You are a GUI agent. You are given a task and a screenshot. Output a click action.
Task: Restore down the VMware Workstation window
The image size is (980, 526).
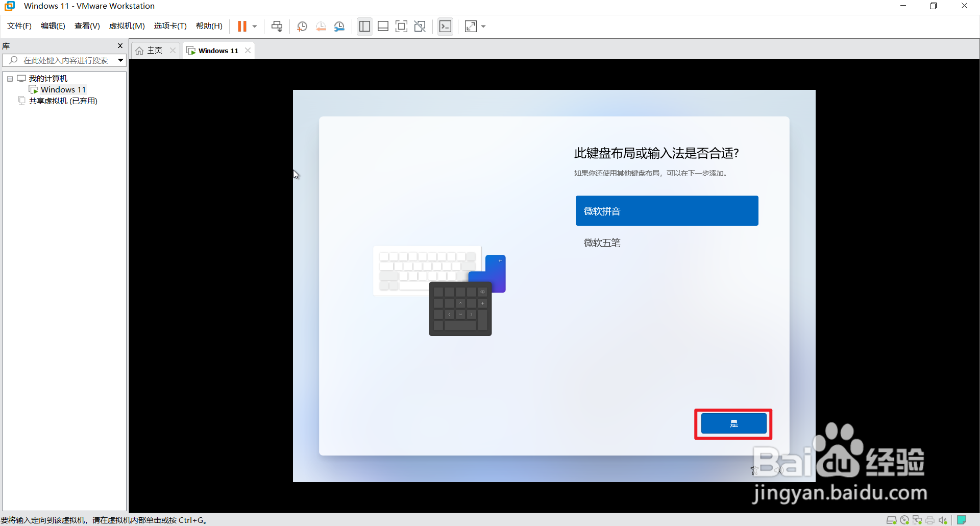[x=933, y=6]
